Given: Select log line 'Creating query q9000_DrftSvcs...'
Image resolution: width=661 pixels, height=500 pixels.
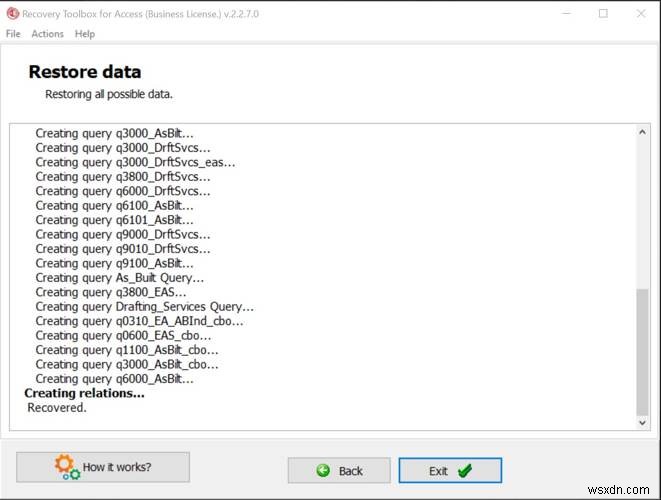Looking at the screenshot, I should 123,234.
